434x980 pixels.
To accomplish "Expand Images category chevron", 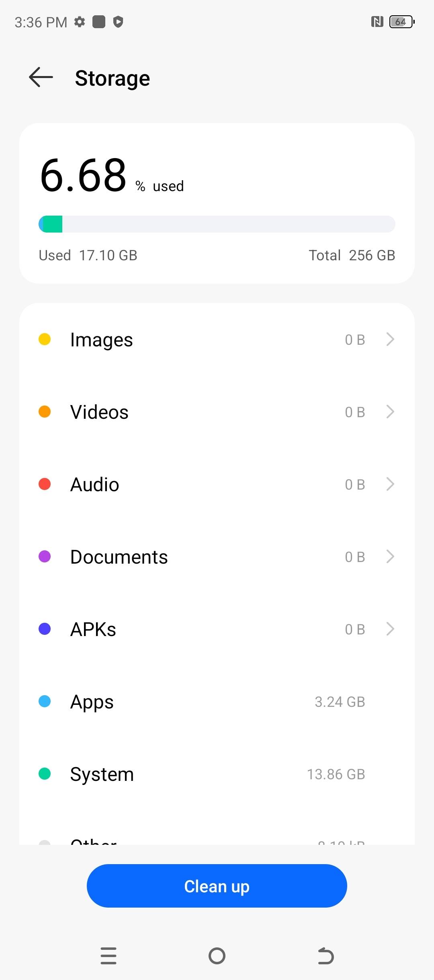I will (x=390, y=340).
